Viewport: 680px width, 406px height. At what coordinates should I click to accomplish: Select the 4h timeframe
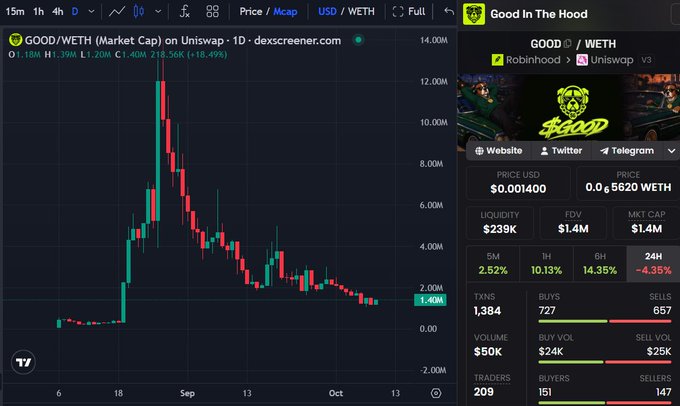58,12
